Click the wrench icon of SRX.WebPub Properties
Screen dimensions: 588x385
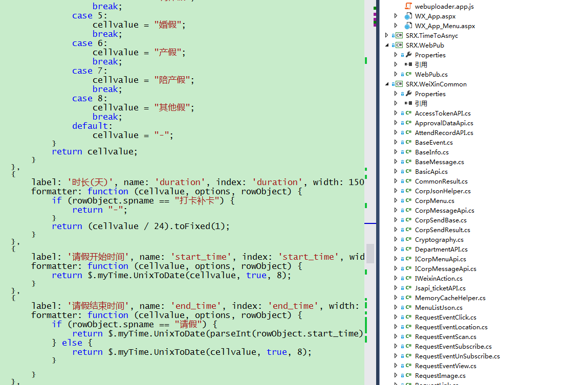pyautogui.click(x=408, y=55)
